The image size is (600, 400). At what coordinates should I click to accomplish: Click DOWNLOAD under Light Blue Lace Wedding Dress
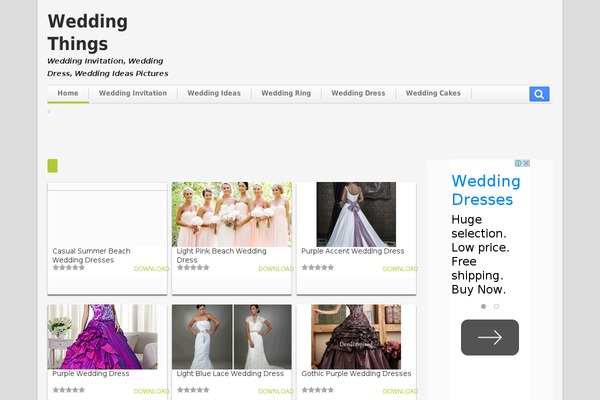point(276,391)
